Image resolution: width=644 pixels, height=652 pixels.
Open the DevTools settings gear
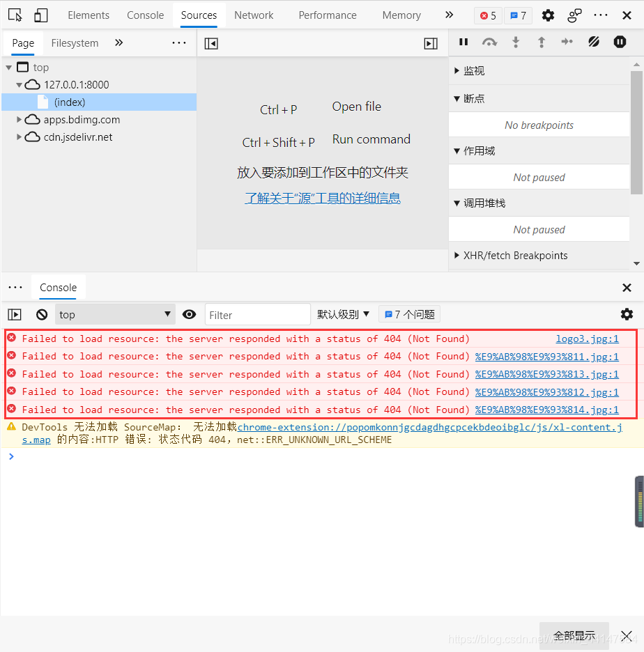(x=548, y=15)
